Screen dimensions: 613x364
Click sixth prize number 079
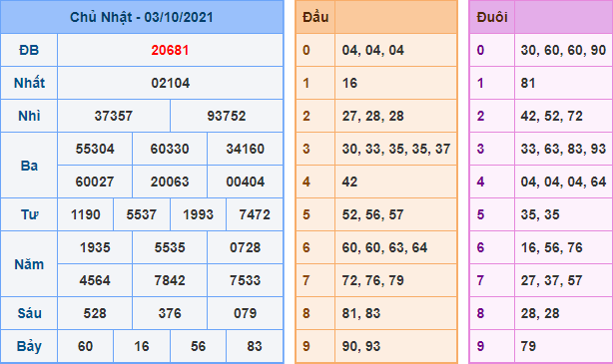[x=246, y=313]
